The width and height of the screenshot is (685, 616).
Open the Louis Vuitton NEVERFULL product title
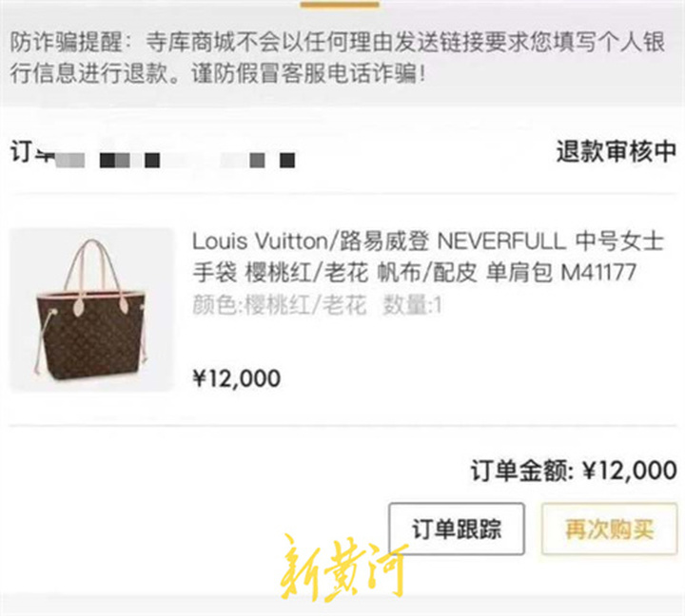tap(428, 257)
